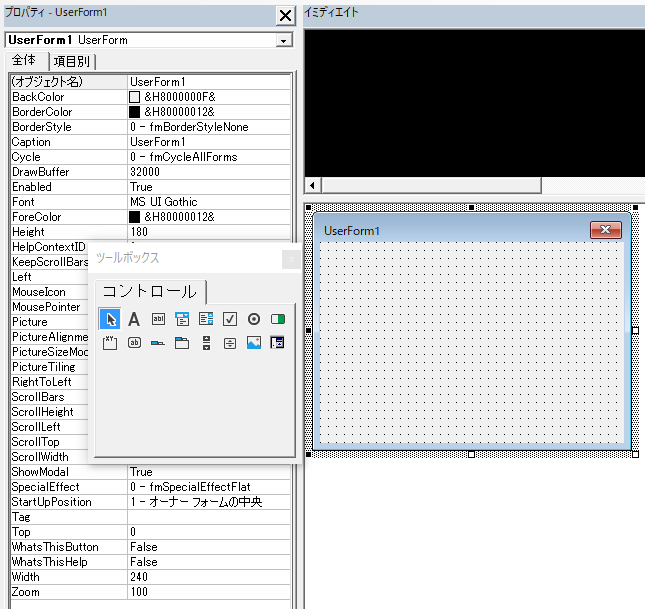Close the ツールボックス floating window

[291, 259]
